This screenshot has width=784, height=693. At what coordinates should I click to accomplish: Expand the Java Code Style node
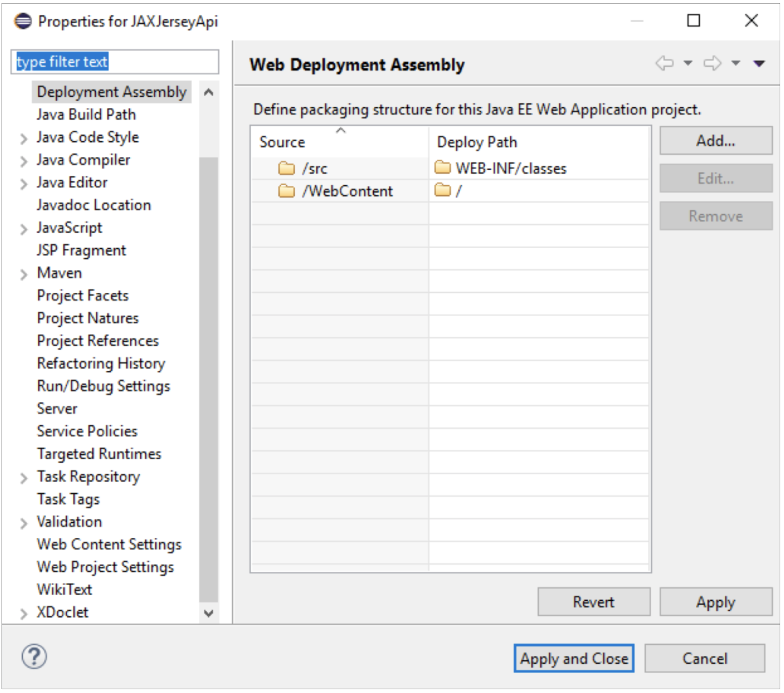pyautogui.click(x=24, y=138)
